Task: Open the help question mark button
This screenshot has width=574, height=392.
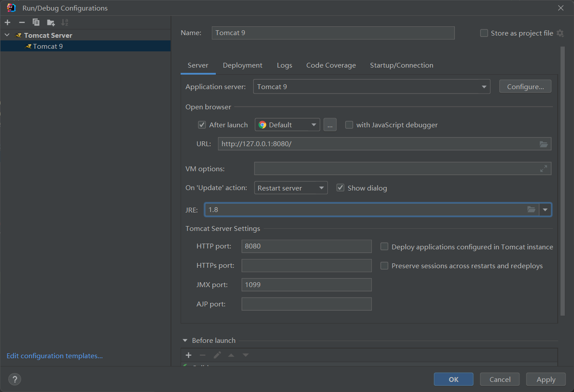Action: pyautogui.click(x=15, y=379)
